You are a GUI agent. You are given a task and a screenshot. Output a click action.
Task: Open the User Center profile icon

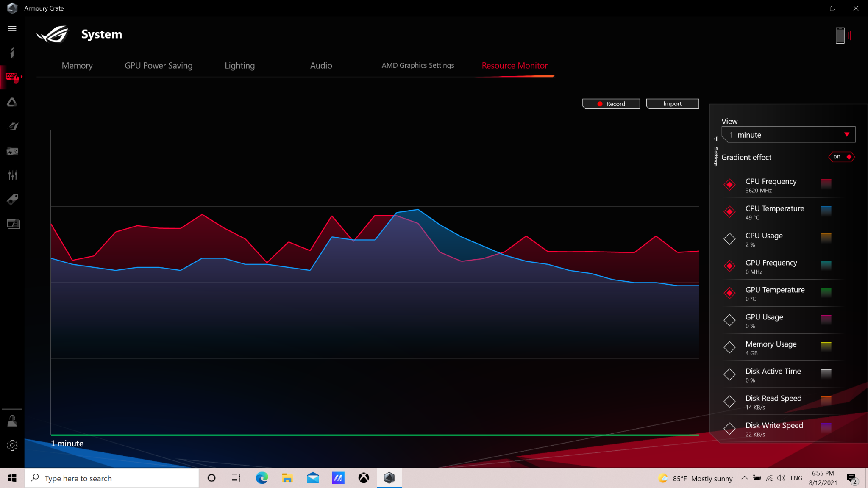[12, 421]
